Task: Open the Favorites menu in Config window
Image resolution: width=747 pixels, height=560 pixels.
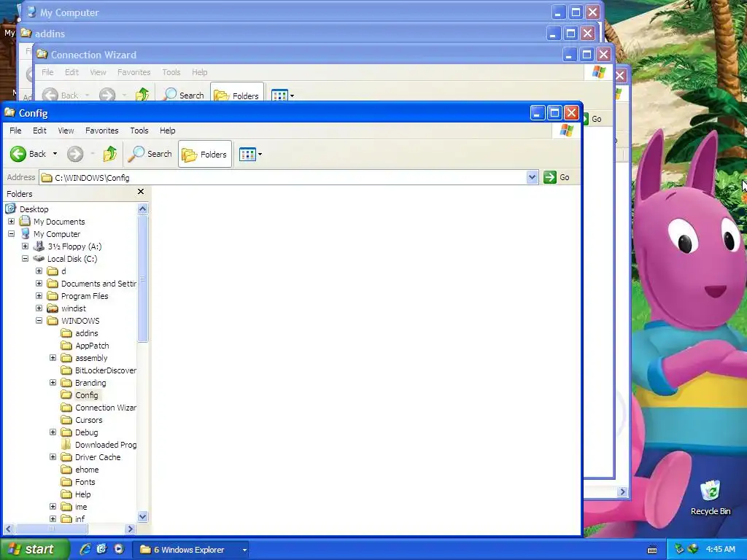Action: pyautogui.click(x=102, y=131)
